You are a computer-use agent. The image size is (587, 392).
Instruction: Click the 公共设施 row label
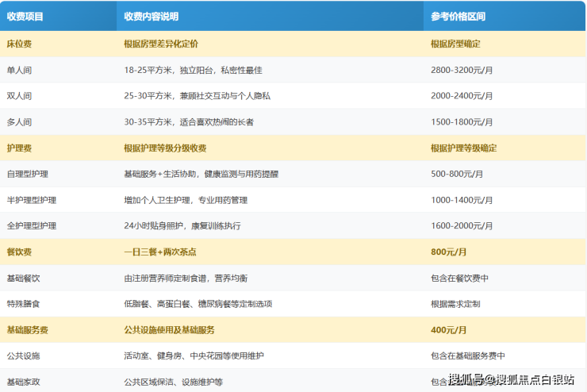(23, 355)
